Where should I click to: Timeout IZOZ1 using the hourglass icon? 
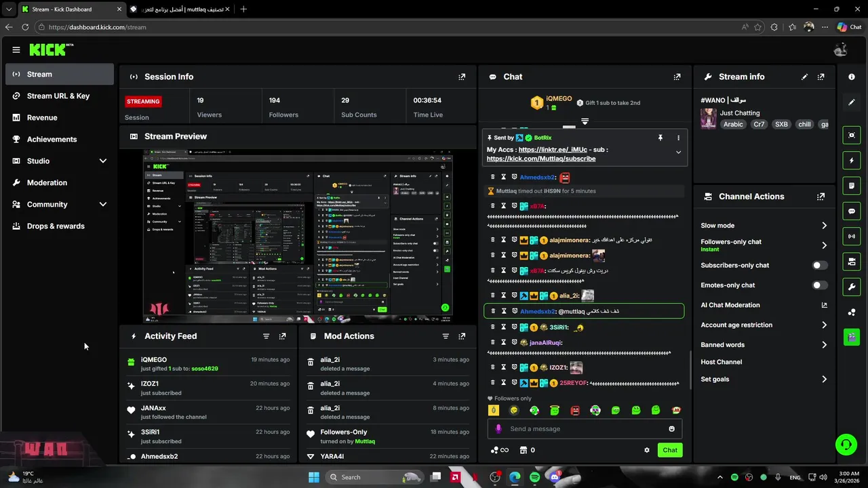coord(504,367)
